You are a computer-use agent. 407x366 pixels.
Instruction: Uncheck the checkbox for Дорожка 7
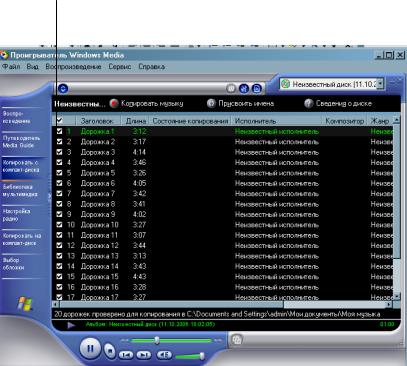[x=59, y=193]
